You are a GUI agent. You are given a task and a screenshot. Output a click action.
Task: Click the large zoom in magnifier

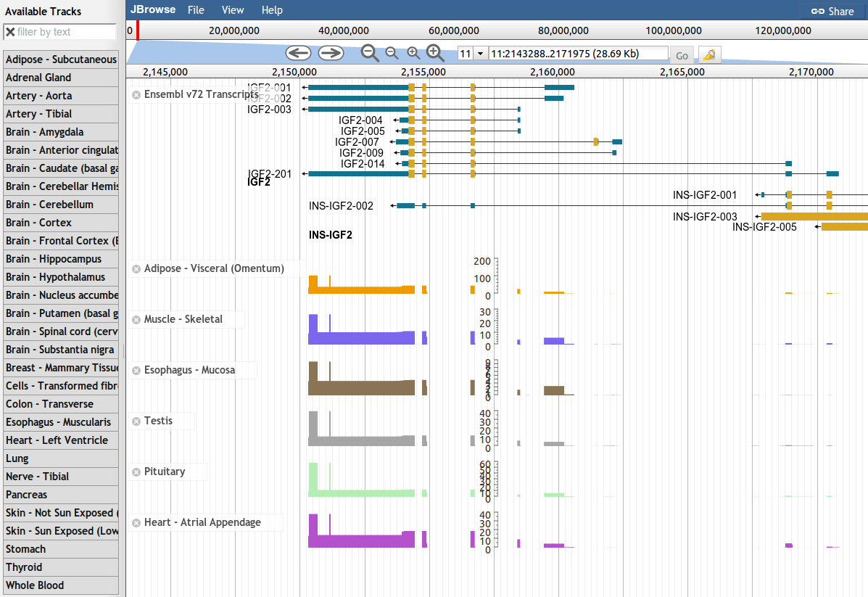click(435, 53)
